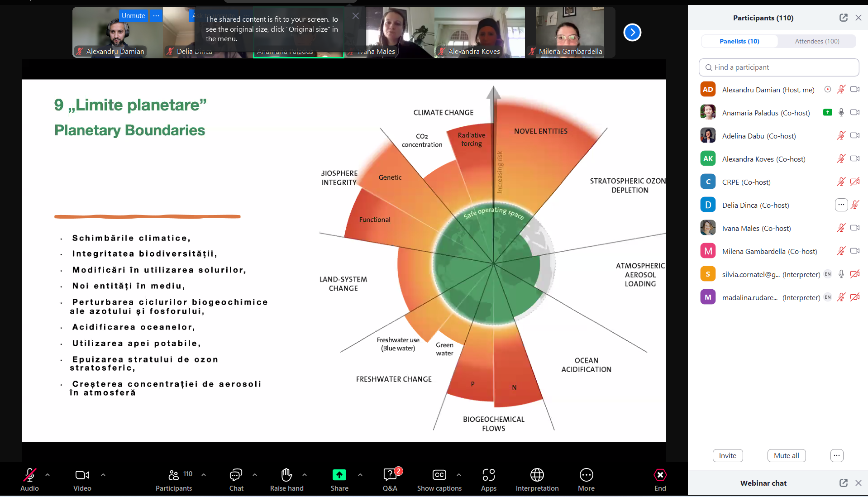Open the Chat panel icon
Screen dimensions: 868x497
click(236, 475)
